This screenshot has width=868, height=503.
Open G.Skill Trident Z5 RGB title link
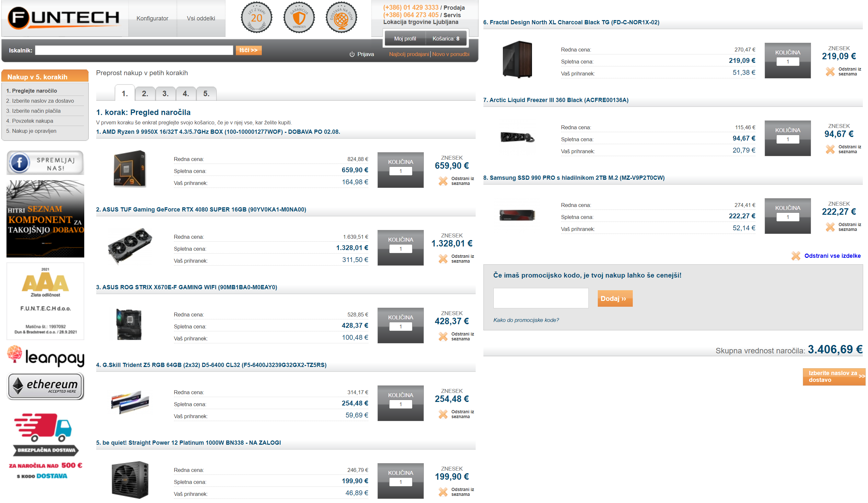tap(211, 365)
